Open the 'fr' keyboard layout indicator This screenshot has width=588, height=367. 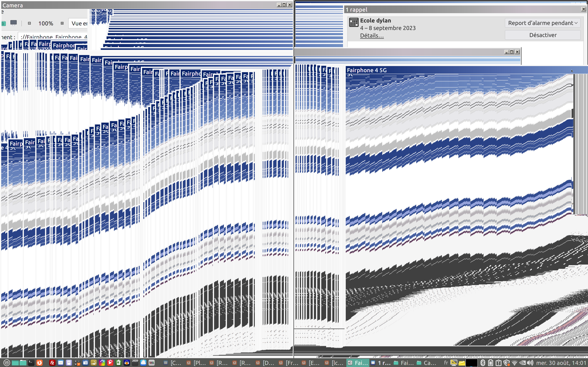point(446,363)
